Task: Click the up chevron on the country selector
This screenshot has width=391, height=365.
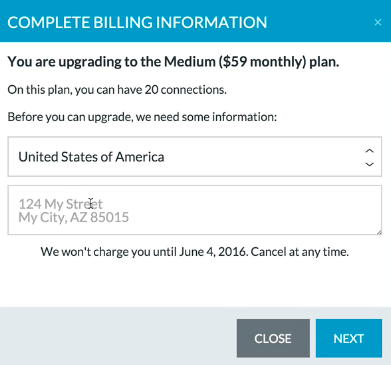Action: click(369, 151)
